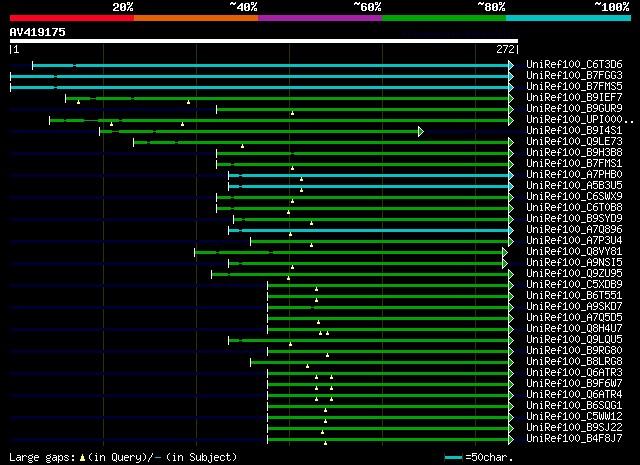Click the orange ~40% identity legend segment
640x465 pixels.
196,18
